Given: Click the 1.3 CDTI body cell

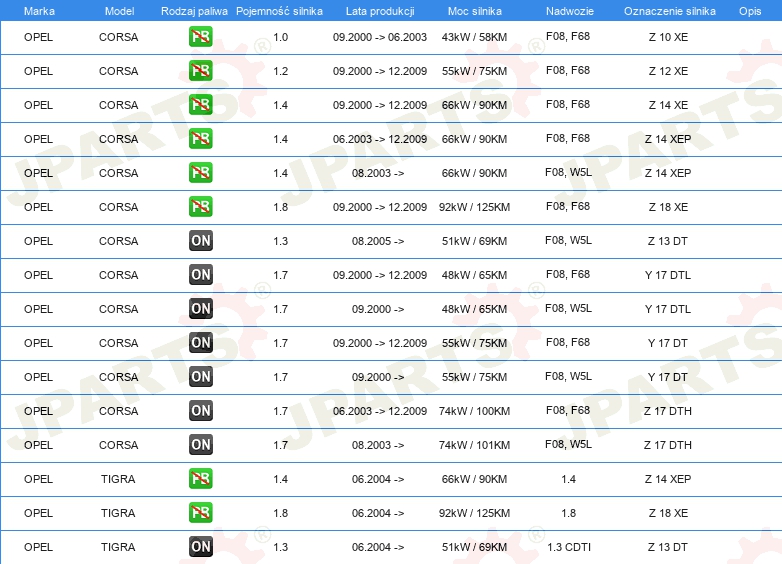Looking at the screenshot, I should 569,547.
